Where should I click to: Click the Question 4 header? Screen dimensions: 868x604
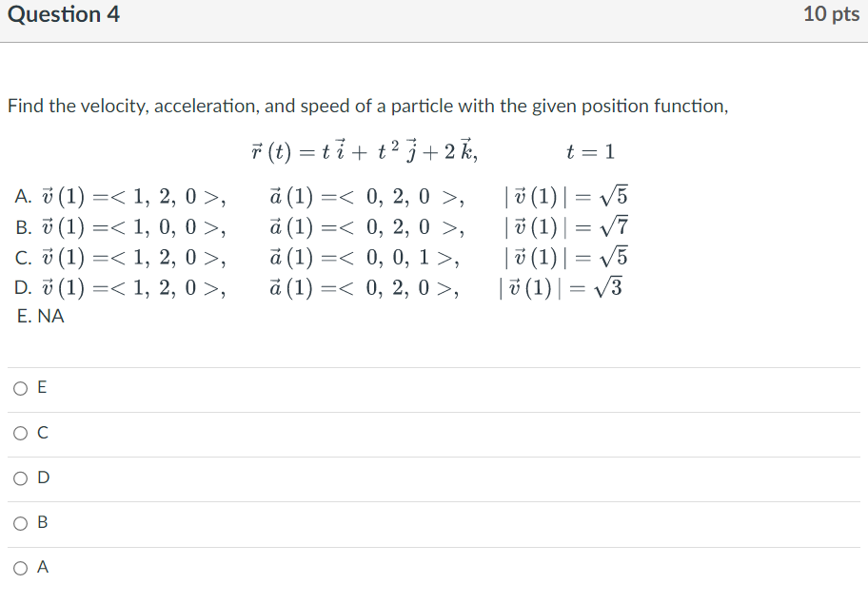63,14
